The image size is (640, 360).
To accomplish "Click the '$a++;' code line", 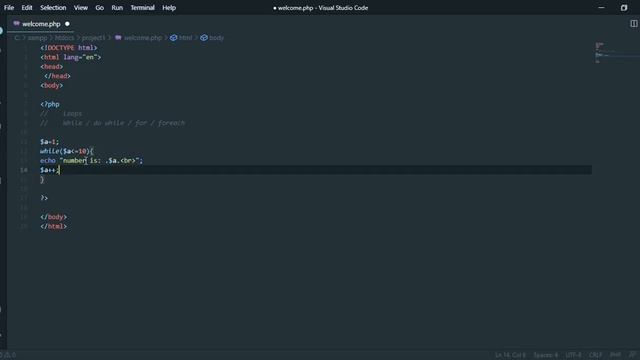I will 50,170.
